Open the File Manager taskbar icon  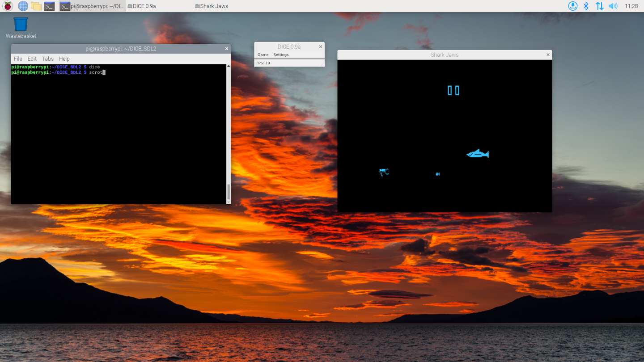point(36,6)
